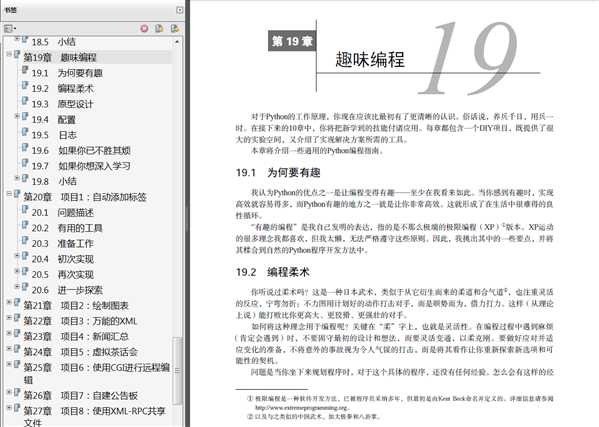Expand the 20.6 进一步探索 node
The width and height of the screenshot is (599, 427).
point(16,286)
